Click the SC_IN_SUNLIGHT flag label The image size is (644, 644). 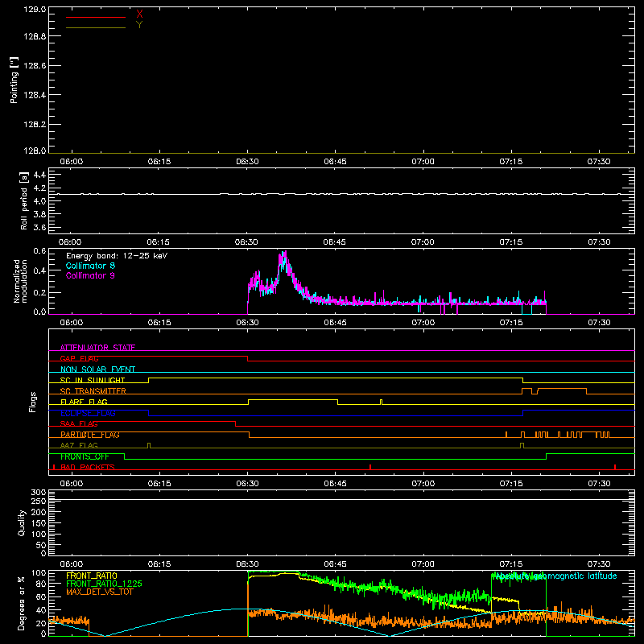pos(93,380)
